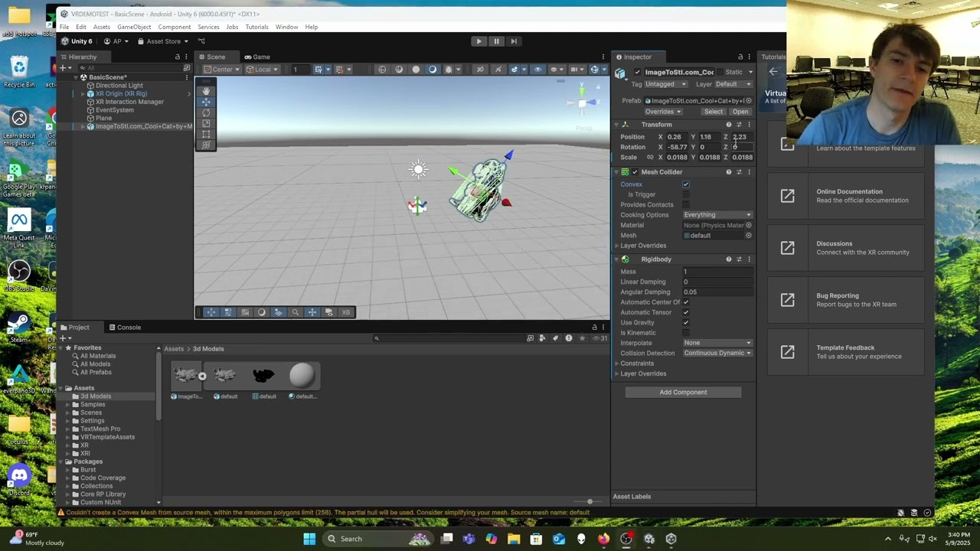Click the object picker for Mesh field
The height and width of the screenshot is (551, 980).
pyautogui.click(x=749, y=236)
